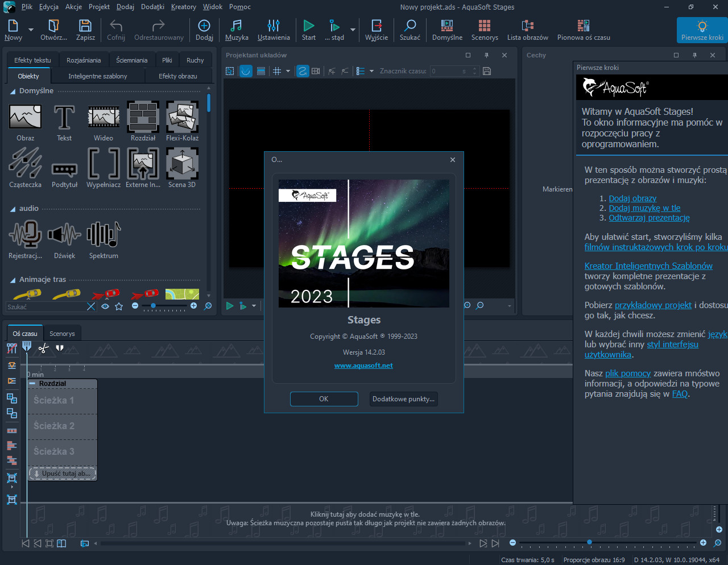Open the Kreatory menu
The width and height of the screenshot is (728, 565).
183,7
